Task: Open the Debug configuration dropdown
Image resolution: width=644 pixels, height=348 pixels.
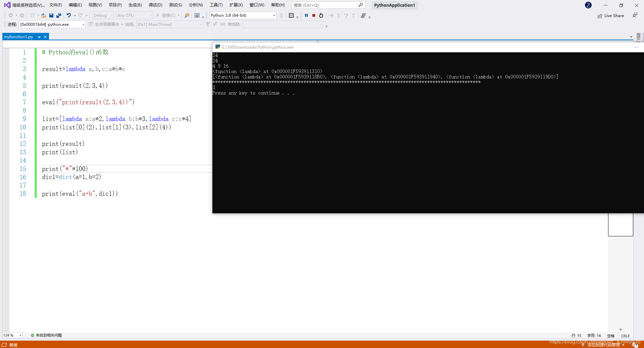Action: pos(103,15)
